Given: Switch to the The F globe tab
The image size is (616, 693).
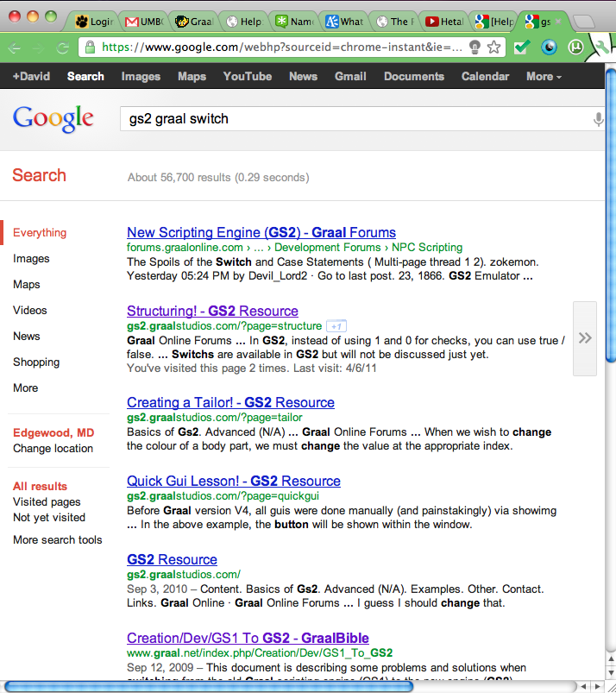Looking at the screenshot, I should coord(394,22).
